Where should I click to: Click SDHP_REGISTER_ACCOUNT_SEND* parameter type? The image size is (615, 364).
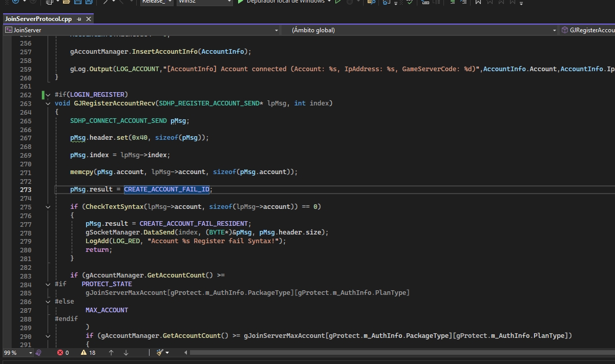click(211, 103)
